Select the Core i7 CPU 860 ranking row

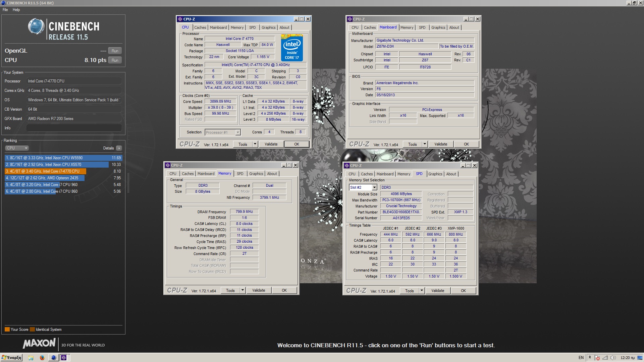tap(63, 191)
